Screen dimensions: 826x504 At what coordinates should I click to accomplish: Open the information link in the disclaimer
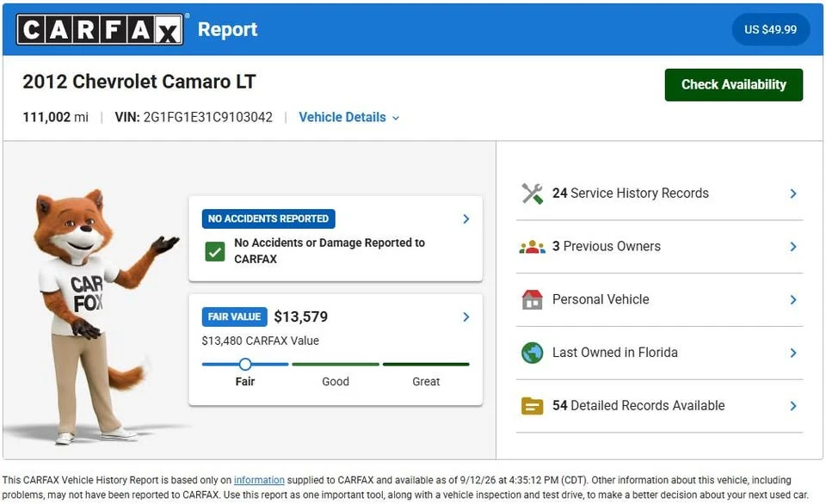click(x=259, y=480)
